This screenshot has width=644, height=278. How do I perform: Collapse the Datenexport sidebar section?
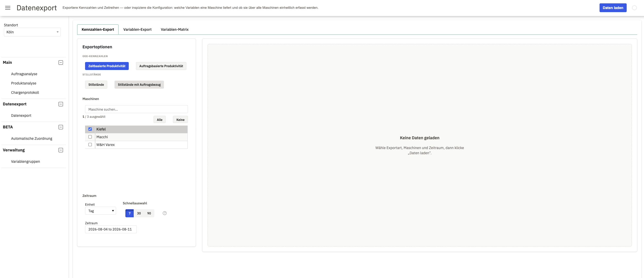[61, 104]
